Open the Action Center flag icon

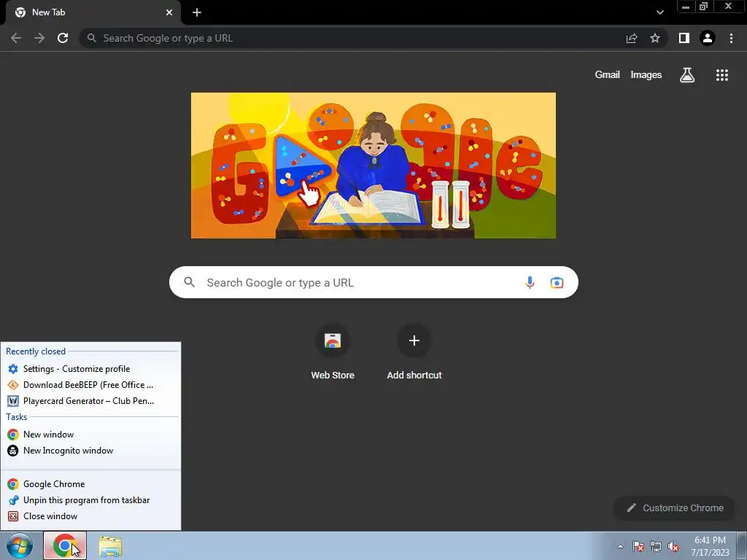coord(638,546)
